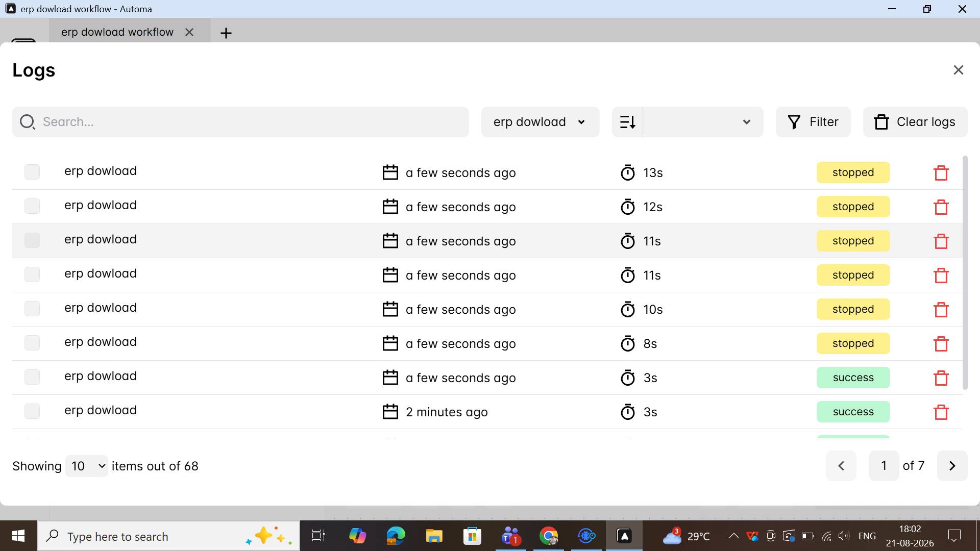Delete the 2 minutes ago log
This screenshot has height=551, width=980.
[941, 412]
